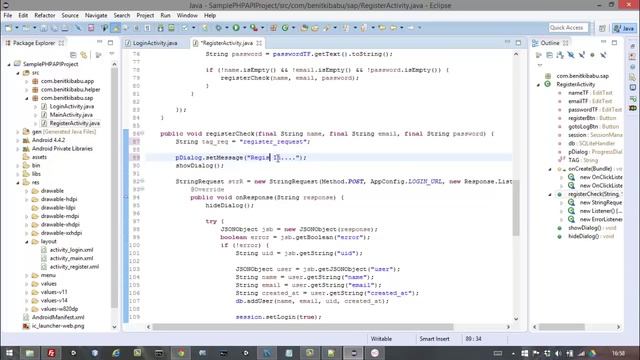640x360 pixels.
Task: Select activity_register.xml in layout folder
Action: 74,267
